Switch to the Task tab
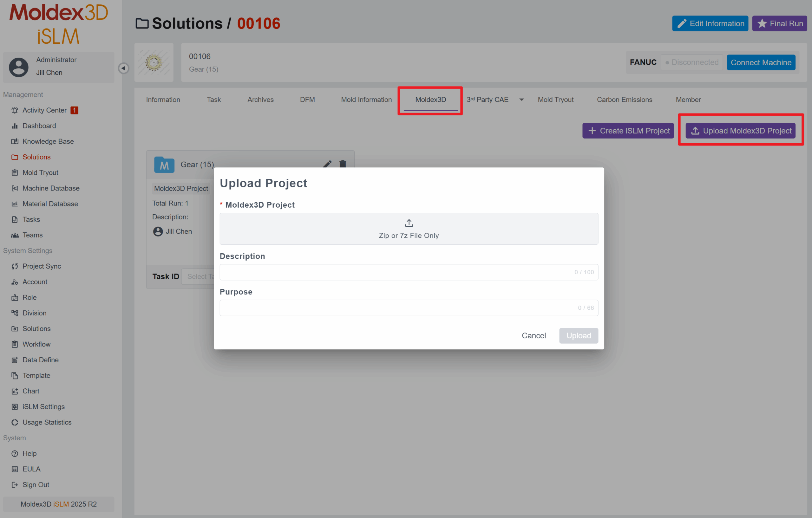The height and width of the screenshot is (518, 812). point(214,100)
